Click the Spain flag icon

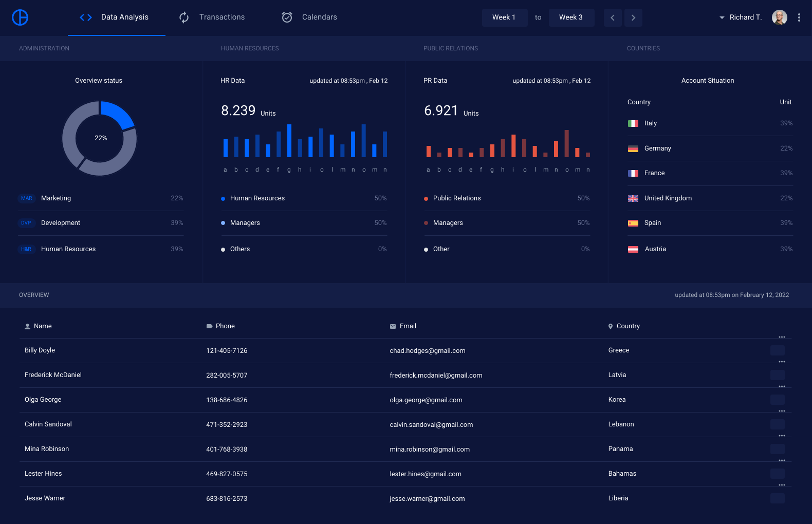633,223
